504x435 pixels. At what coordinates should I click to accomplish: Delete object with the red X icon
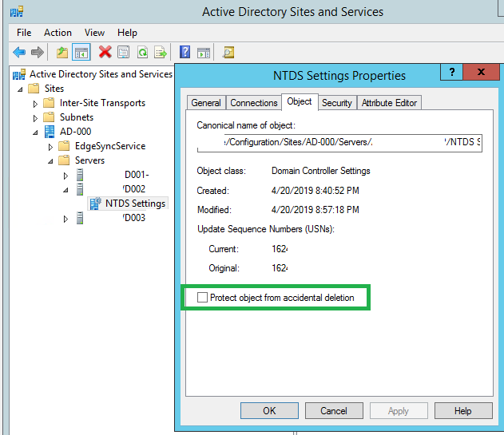point(105,52)
